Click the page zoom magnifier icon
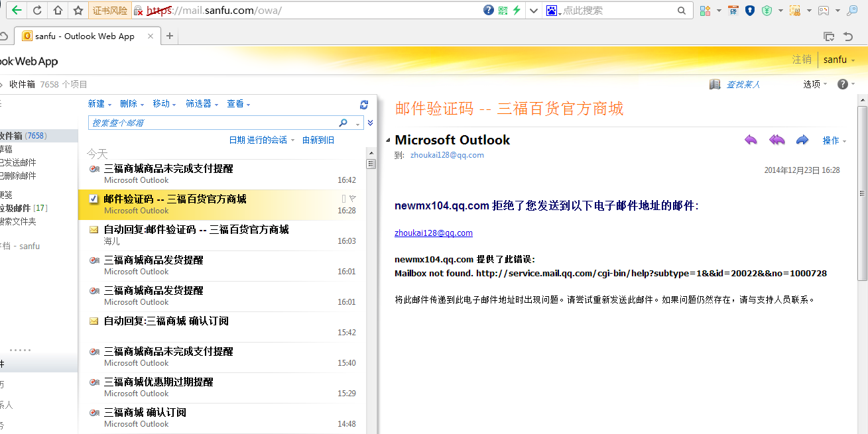Viewport: 868px width, 434px height. coord(851,10)
